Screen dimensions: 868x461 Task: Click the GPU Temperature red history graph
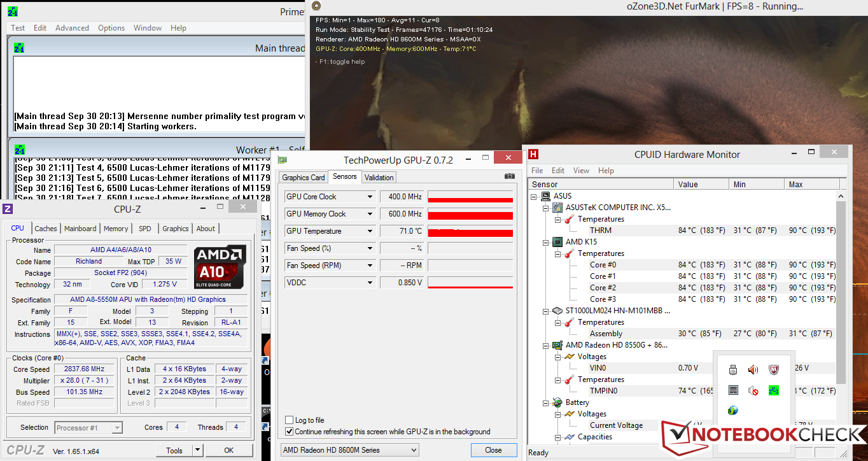[x=470, y=231]
